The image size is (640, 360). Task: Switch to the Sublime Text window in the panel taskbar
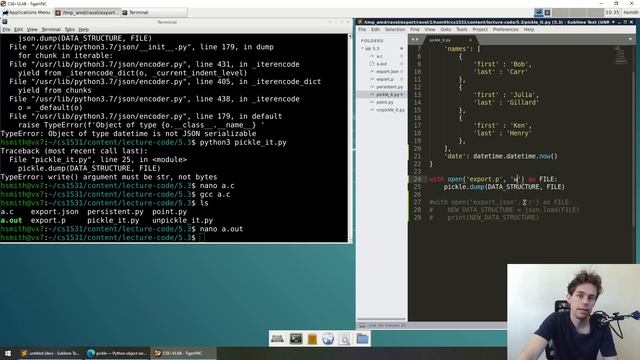point(87,13)
